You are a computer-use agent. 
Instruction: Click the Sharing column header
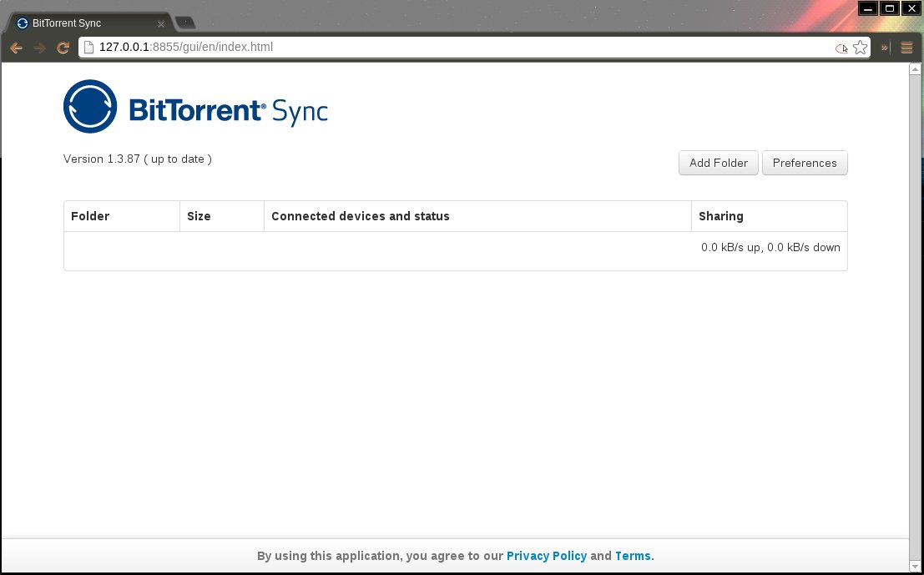[x=770, y=216]
